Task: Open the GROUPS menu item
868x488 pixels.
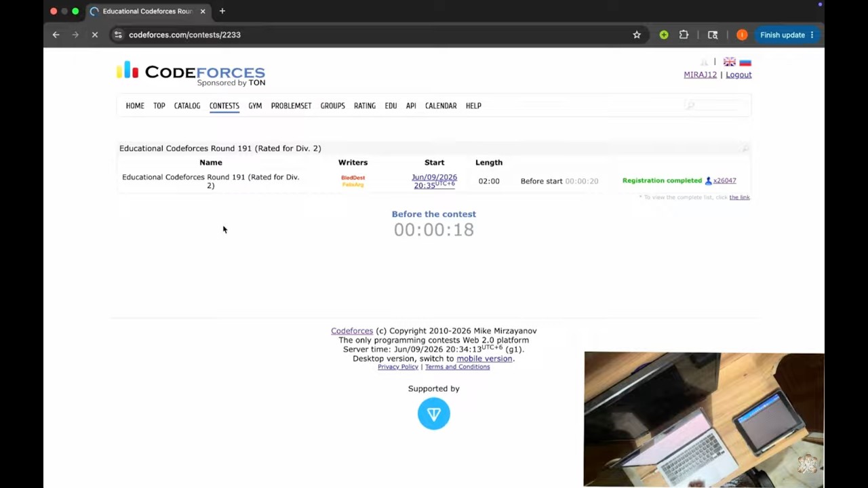Action: [x=333, y=106]
